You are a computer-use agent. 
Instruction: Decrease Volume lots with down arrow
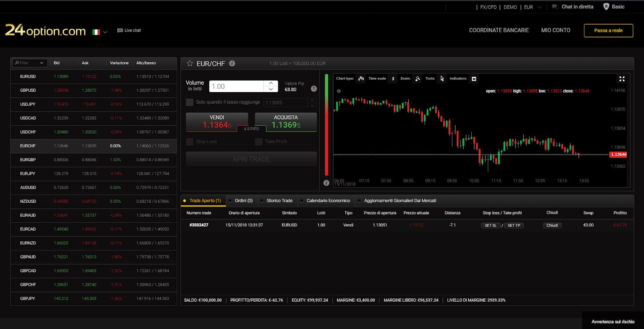click(271, 89)
